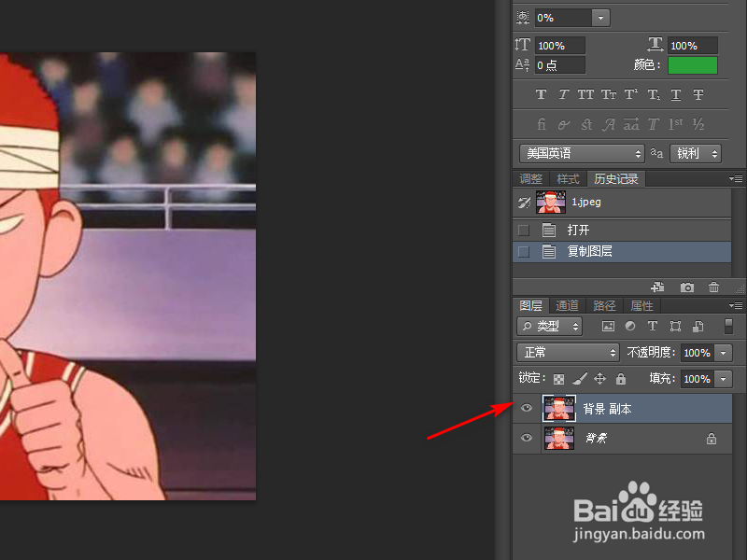Toggle history brush source for 1.jpeg snapshot
This screenshot has height=560, width=747.
click(524, 203)
